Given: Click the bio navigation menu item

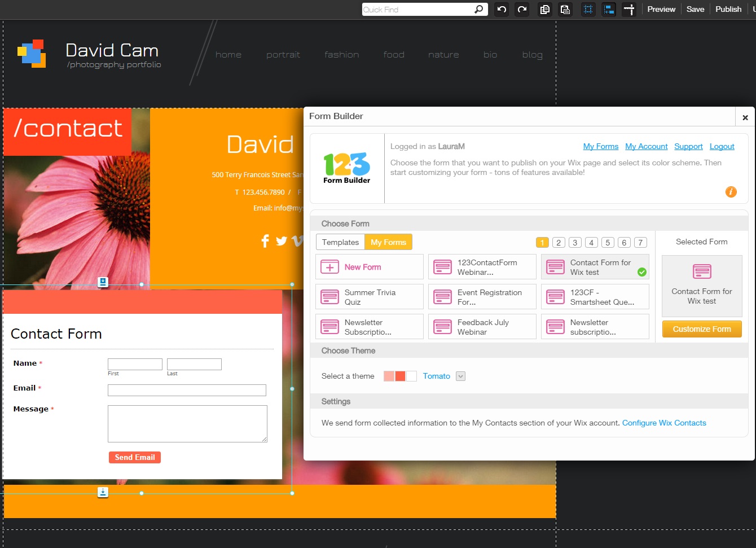Looking at the screenshot, I should coord(490,55).
